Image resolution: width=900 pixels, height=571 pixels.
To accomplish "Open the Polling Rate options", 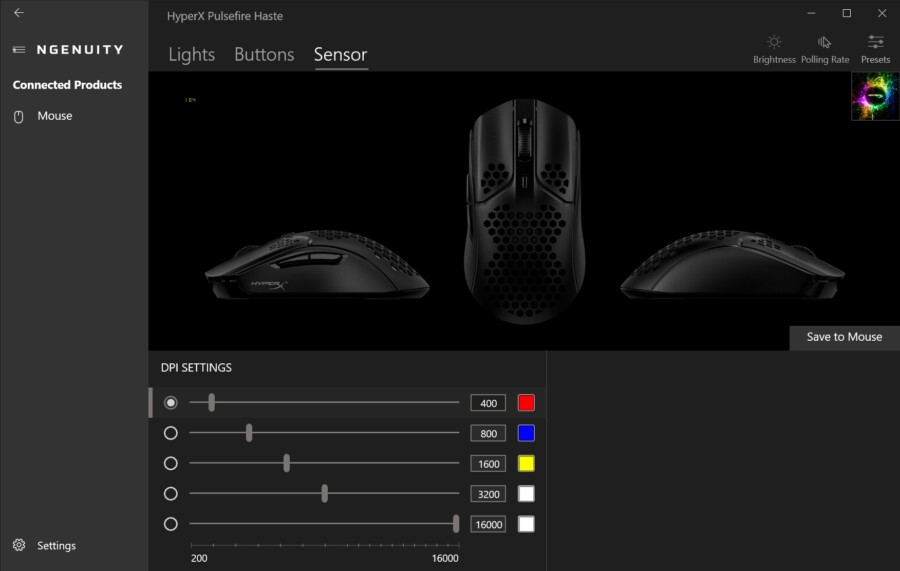I will coord(824,49).
